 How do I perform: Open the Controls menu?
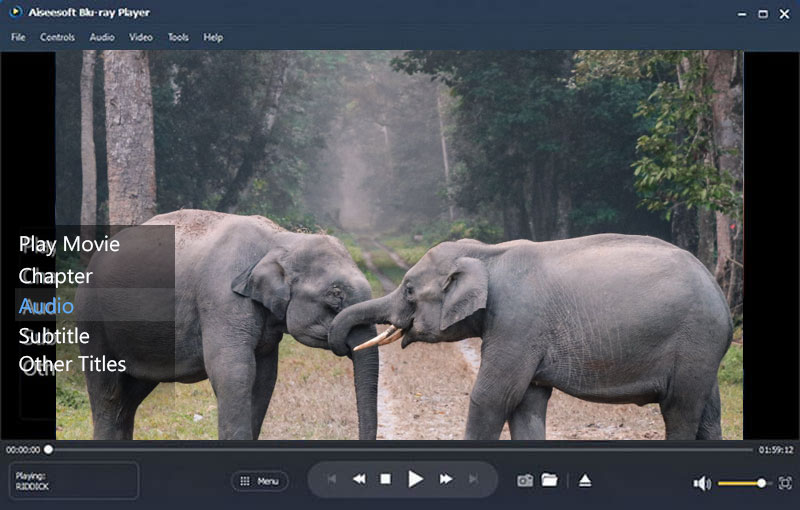tap(57, 37)
